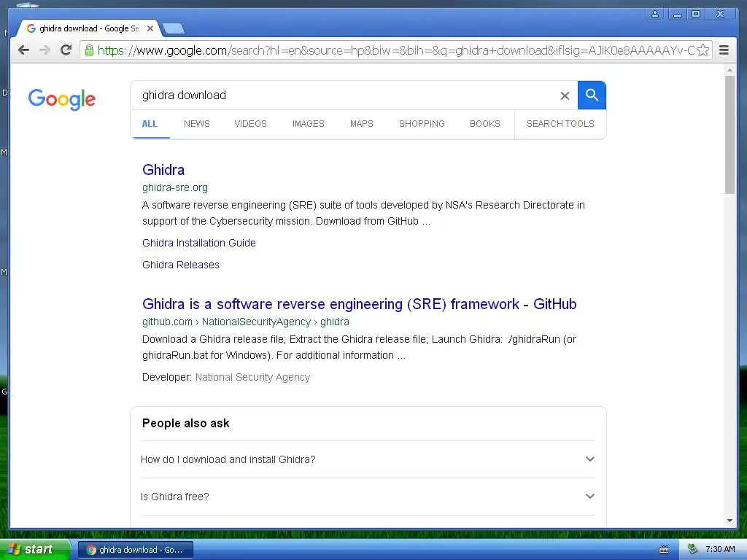The image size is (747, 560).
Task: Expand 'How do I download and install Ghidra?'
Action: (x=368, y=459)
